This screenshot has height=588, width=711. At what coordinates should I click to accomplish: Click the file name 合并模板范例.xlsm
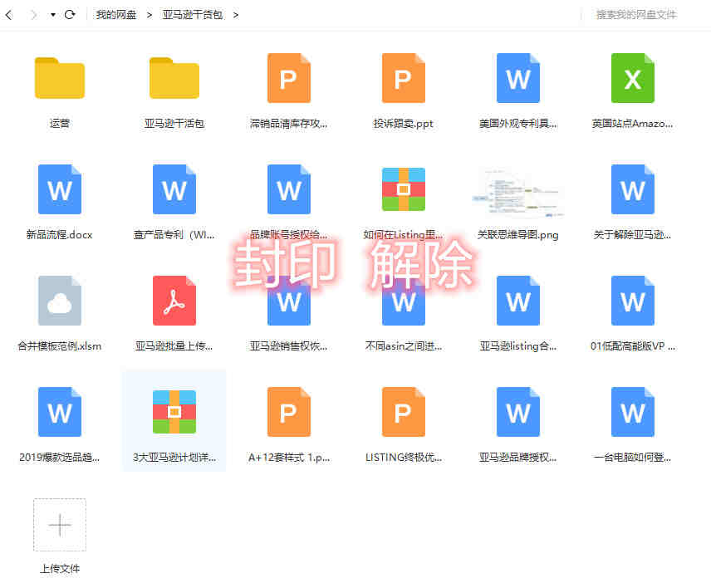point(60,346)
